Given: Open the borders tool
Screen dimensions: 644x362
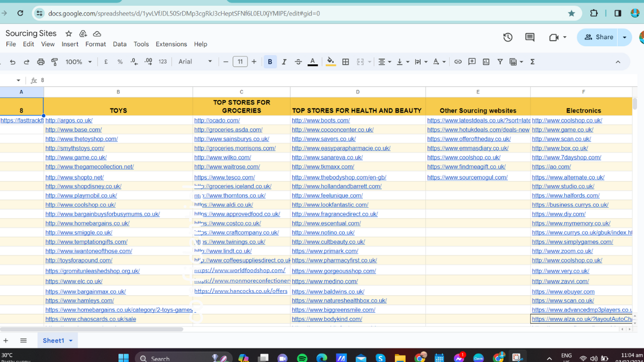Looking at the screenshot, I should (346, 62).
